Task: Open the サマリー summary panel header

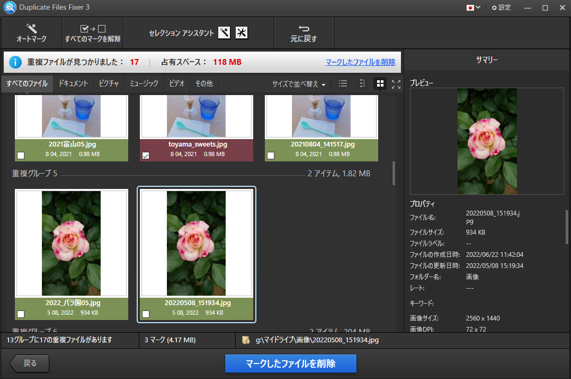Action: (x=487, y=60)
